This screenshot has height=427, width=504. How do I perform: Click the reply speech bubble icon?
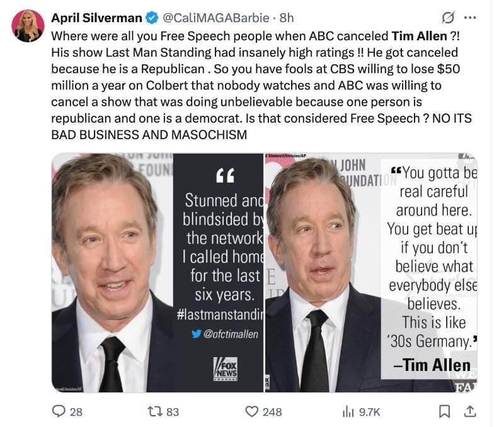[59, 411]
